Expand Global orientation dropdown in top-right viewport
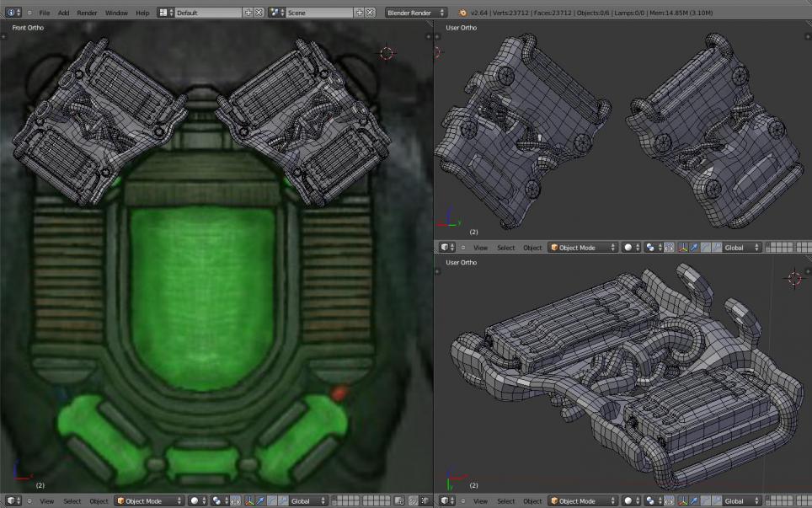 pos(741,248)
